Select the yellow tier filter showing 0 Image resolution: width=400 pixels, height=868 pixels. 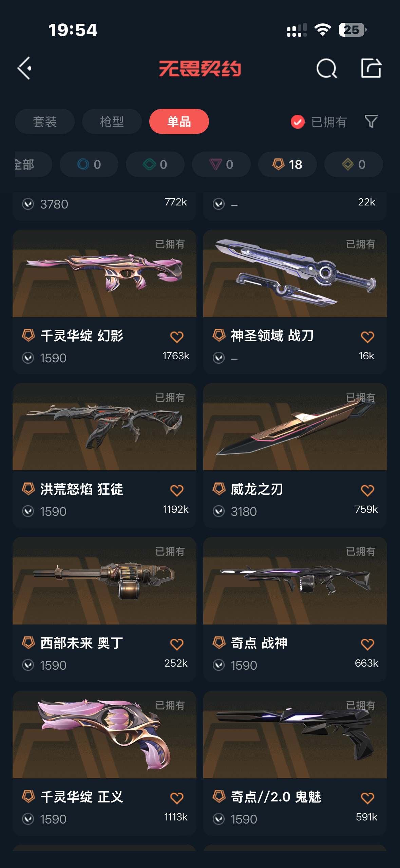[354, 164]
